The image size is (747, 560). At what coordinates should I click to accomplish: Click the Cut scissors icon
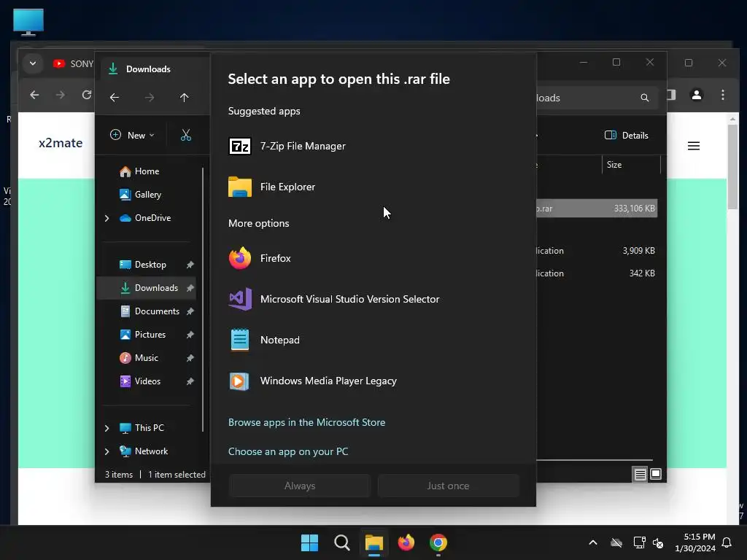click(186, 135)
